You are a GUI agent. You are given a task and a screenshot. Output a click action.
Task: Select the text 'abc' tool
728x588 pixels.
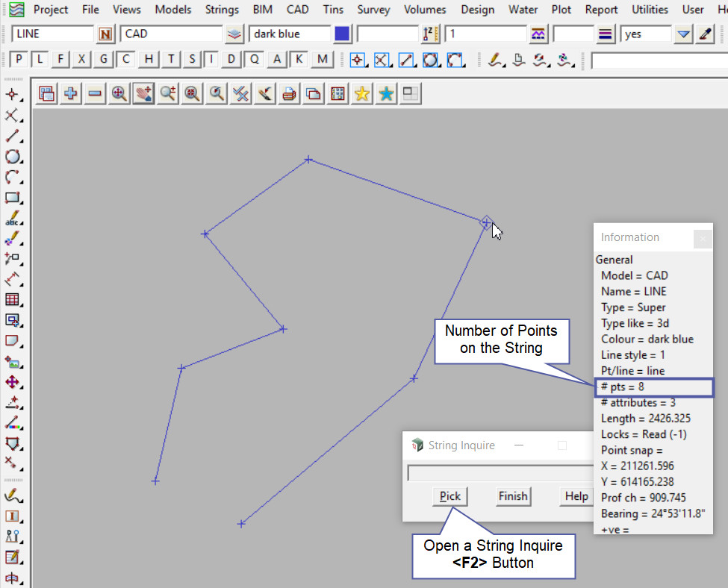12,219
